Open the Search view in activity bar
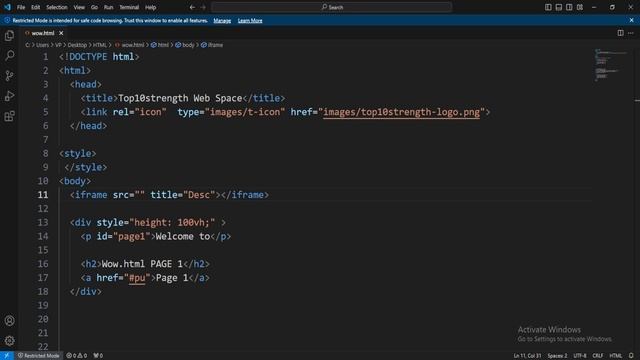640x360 pixels. 9,56
